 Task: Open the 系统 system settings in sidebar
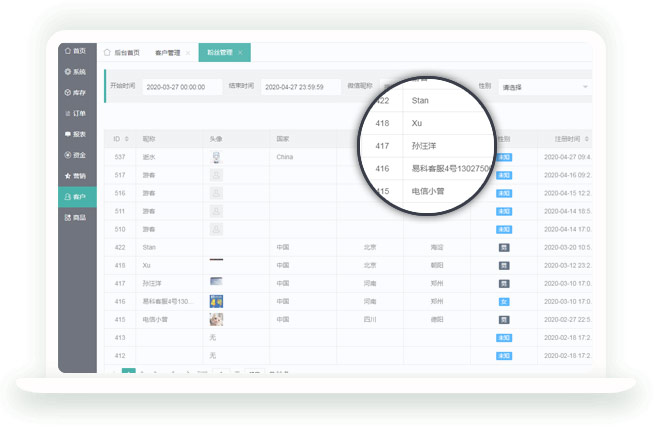point(76,71)
